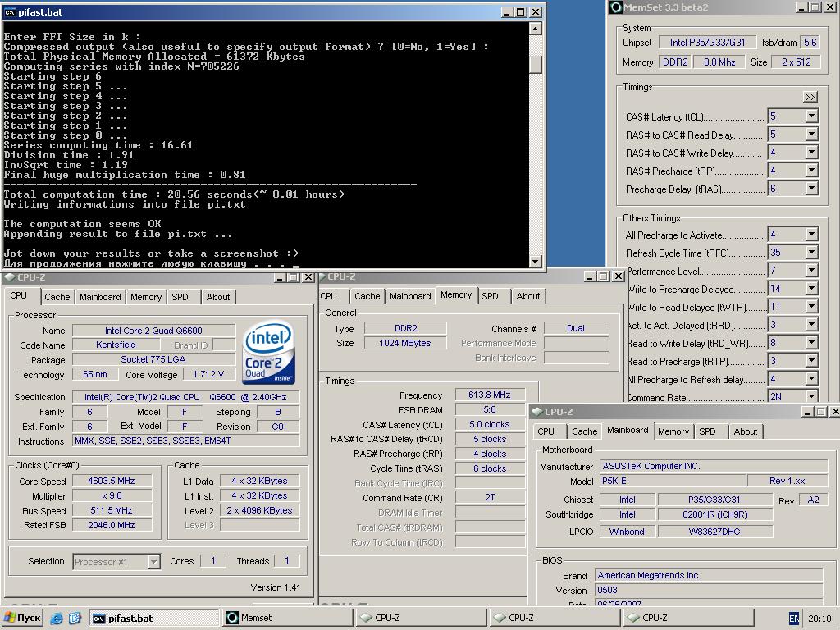Image resolution: width=840 pixels, height=630 pixels.
Task: Open the Performance Level dropdown
Action: 811,271
